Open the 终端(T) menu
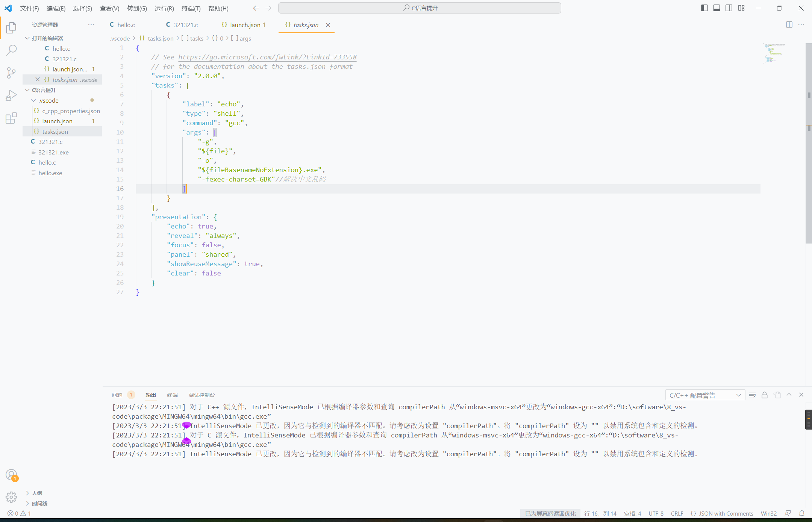812x522 pixels. pos(191,8)
